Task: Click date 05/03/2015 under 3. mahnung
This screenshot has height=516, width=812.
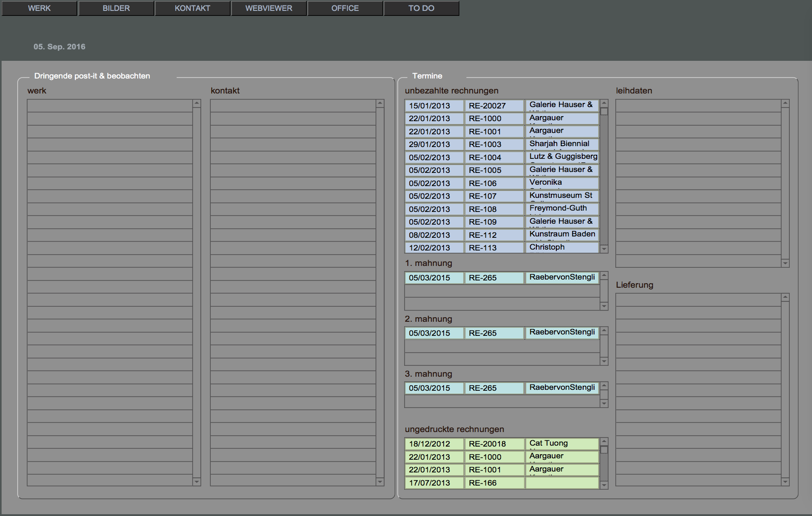Action: pyautogui.click(x=434, y=388)
